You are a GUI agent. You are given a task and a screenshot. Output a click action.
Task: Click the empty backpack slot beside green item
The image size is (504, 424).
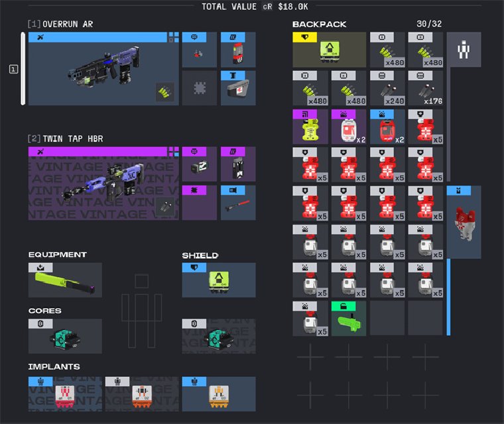click(x=387, y=319)
